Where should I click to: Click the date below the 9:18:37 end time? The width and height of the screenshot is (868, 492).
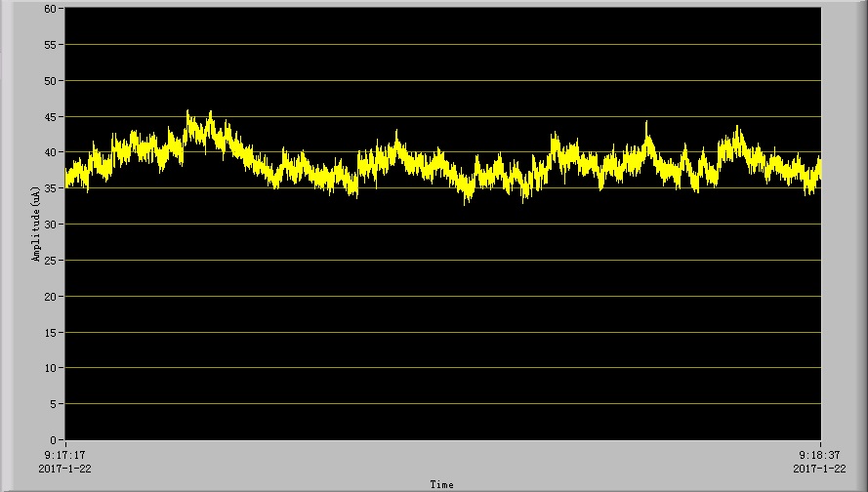click(819, 469)
